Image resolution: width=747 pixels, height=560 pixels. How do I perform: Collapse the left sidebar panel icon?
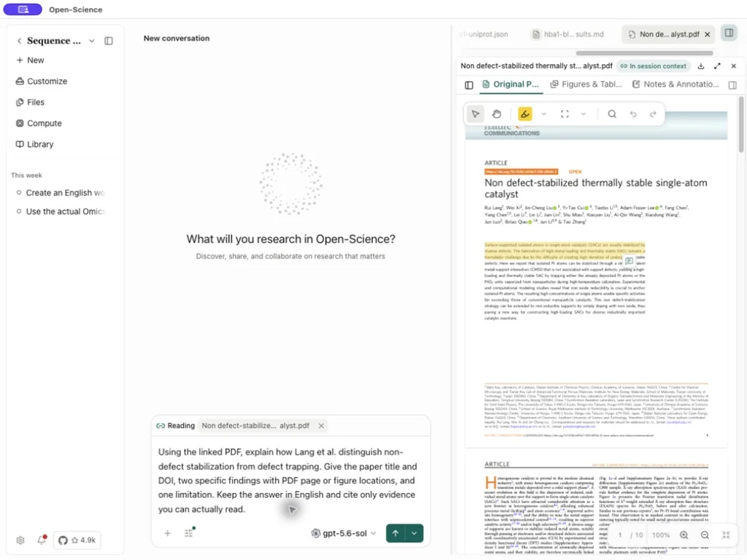109,41
